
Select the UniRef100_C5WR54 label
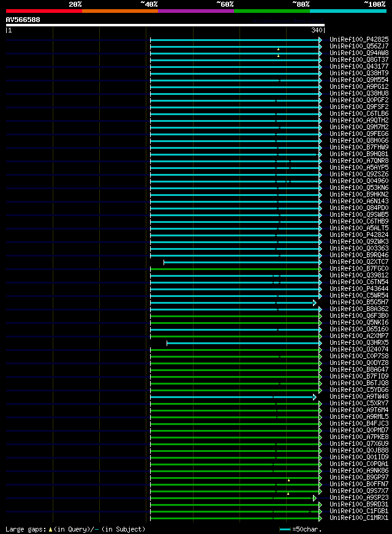[359, 296]
